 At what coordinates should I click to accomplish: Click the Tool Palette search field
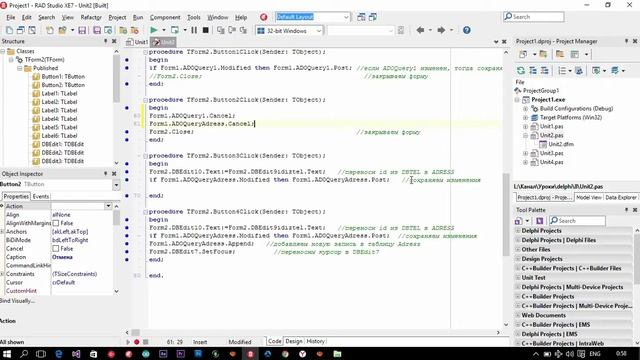[577, 221]
